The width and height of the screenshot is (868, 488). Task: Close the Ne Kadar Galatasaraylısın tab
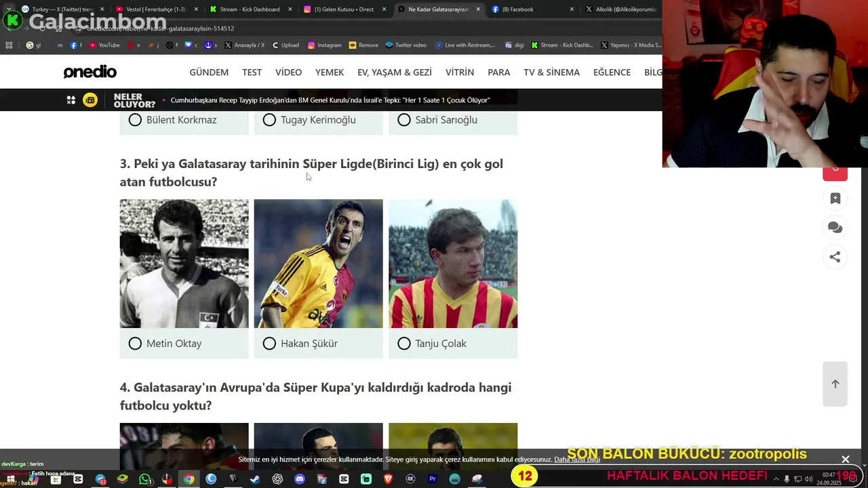tap(478, 9)
